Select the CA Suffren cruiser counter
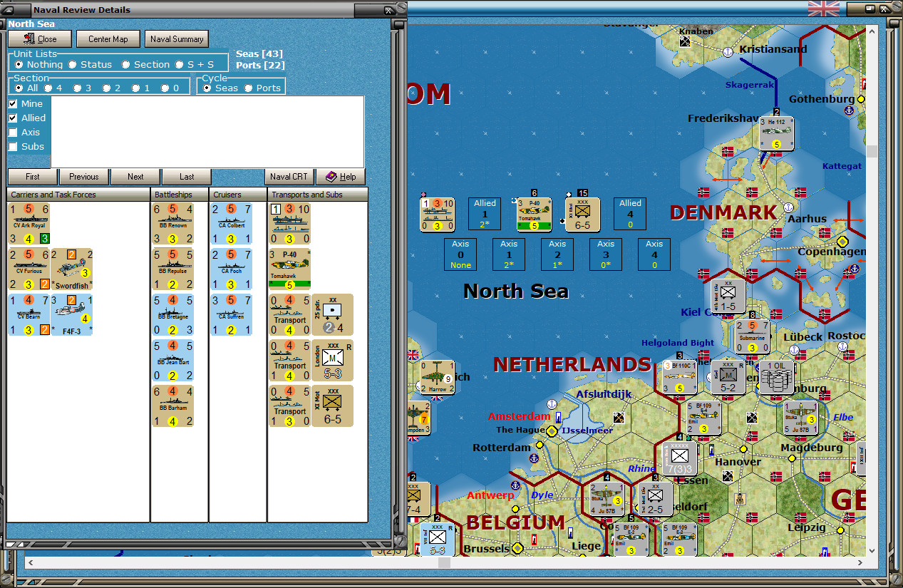 232,315
